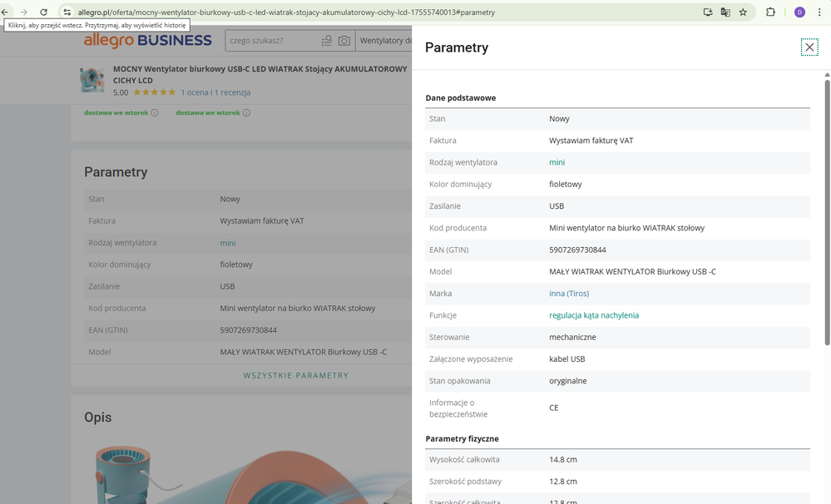Bookmark this page with the star icon
Image resolution: width=831 pixels, height=504 pixels.
tap(743, 12)
